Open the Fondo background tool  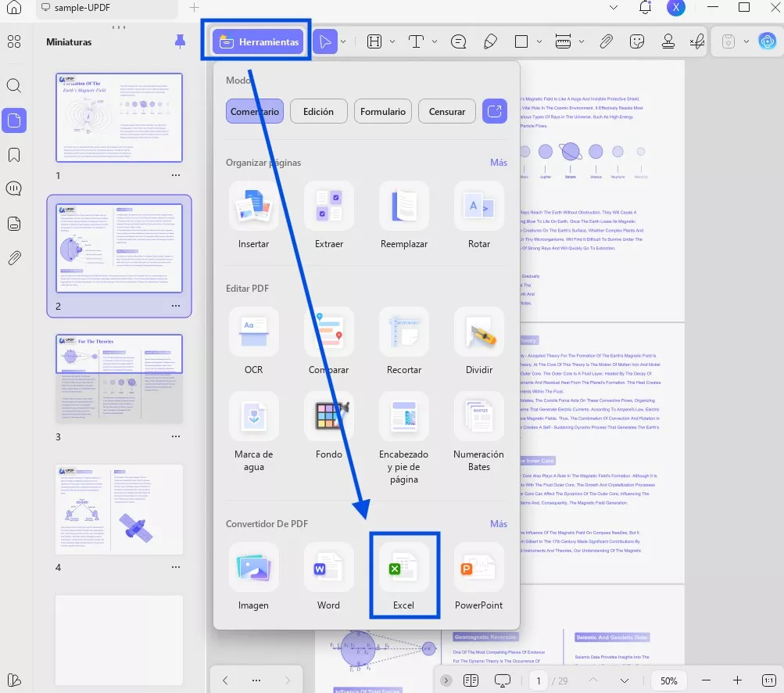coord(329,426)
